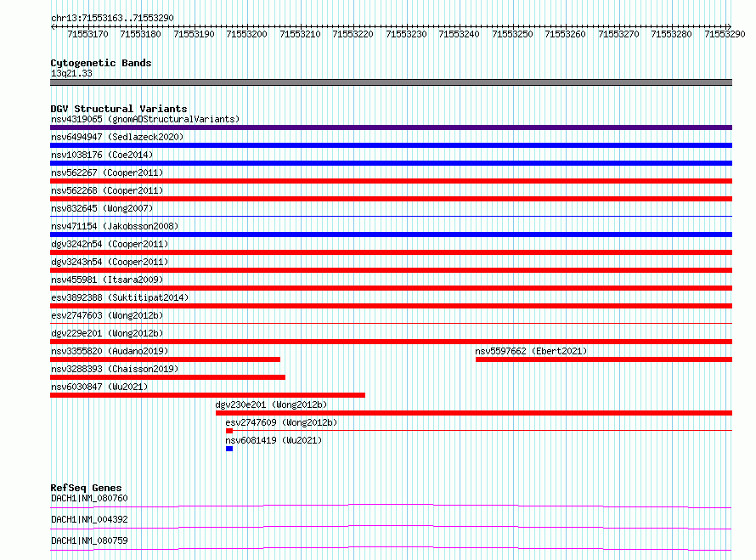This screenshot has height=560, width=756.
Task: Click the magenta DACH1|NM_080759 gene line
Action: tap(391, 548)
